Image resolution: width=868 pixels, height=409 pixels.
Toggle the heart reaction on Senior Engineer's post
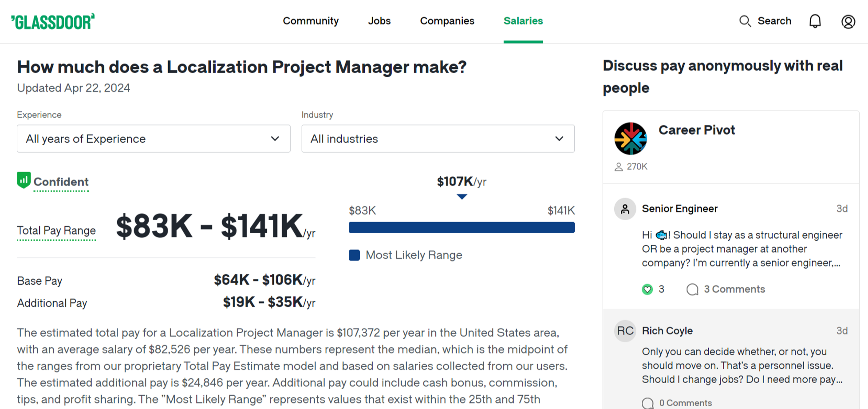click(648, 289)
